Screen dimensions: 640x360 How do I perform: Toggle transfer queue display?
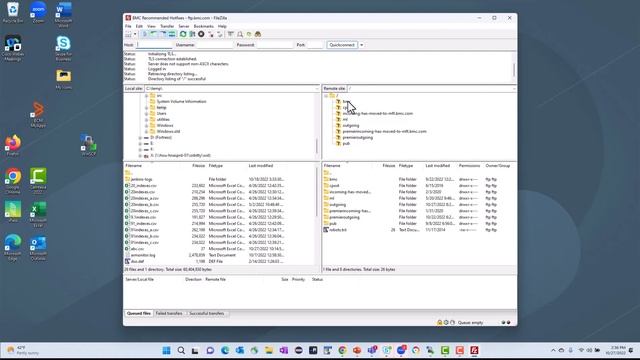[x=172, y=34]
